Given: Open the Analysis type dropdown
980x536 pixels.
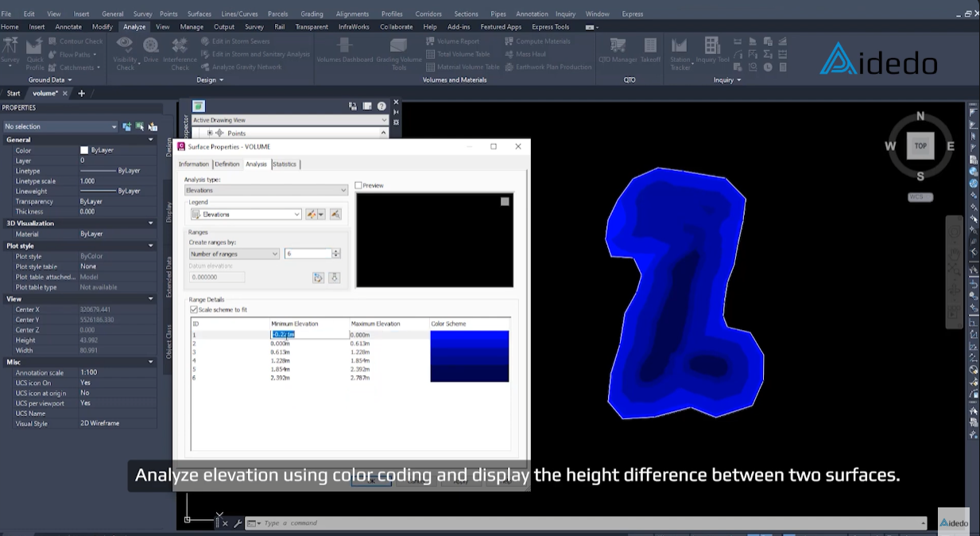Looking at the screenshot, I should (x=266, y=190).
